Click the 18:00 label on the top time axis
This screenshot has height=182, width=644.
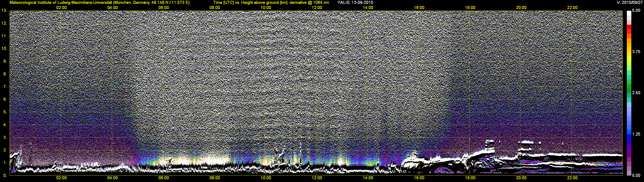470,8
